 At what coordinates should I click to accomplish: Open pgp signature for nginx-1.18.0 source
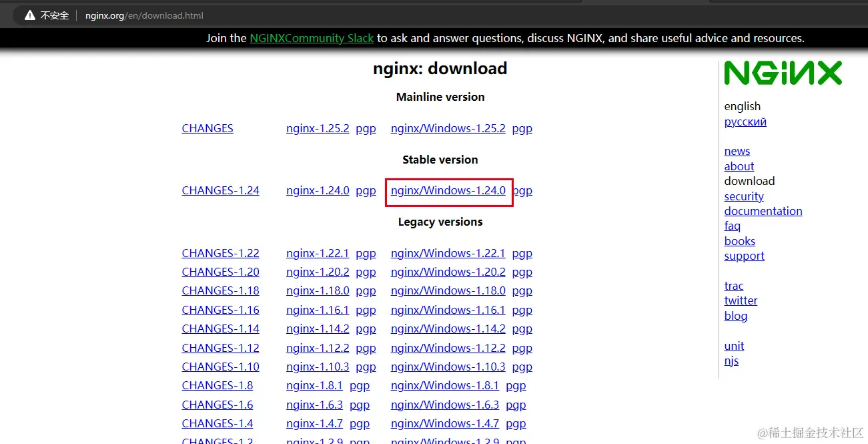366,290
